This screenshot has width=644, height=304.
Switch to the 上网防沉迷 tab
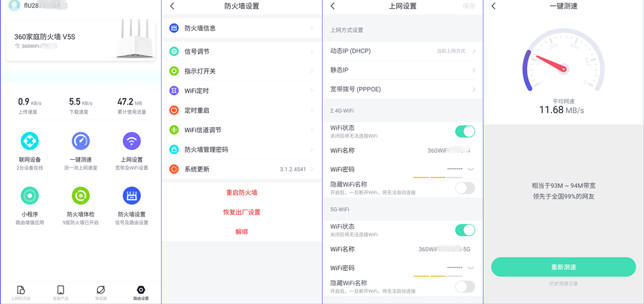click(21, 293)
